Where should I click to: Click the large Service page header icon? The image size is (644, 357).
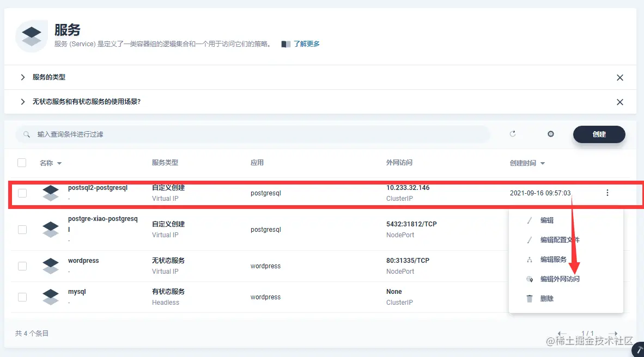(32, 36)
